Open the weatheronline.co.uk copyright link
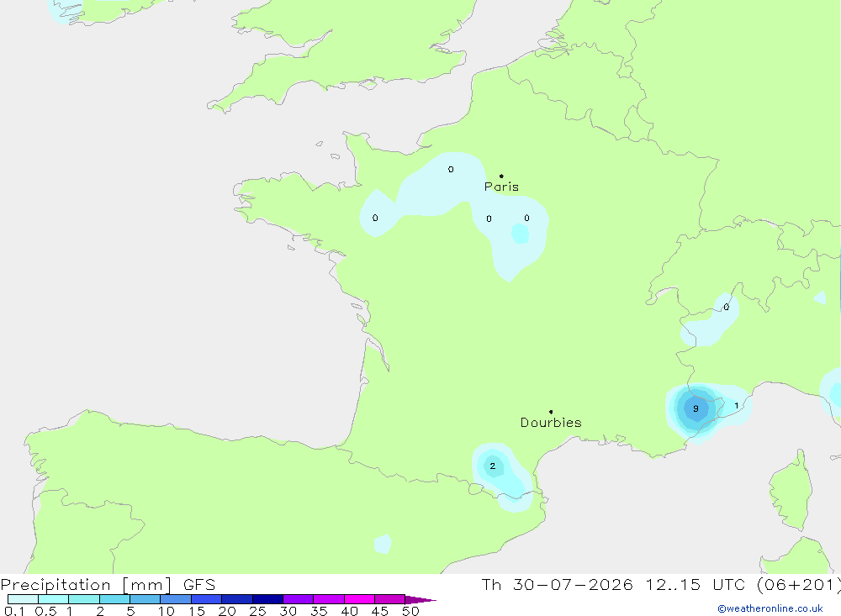Viewport: 841px width, 616px height. (770, 608)
